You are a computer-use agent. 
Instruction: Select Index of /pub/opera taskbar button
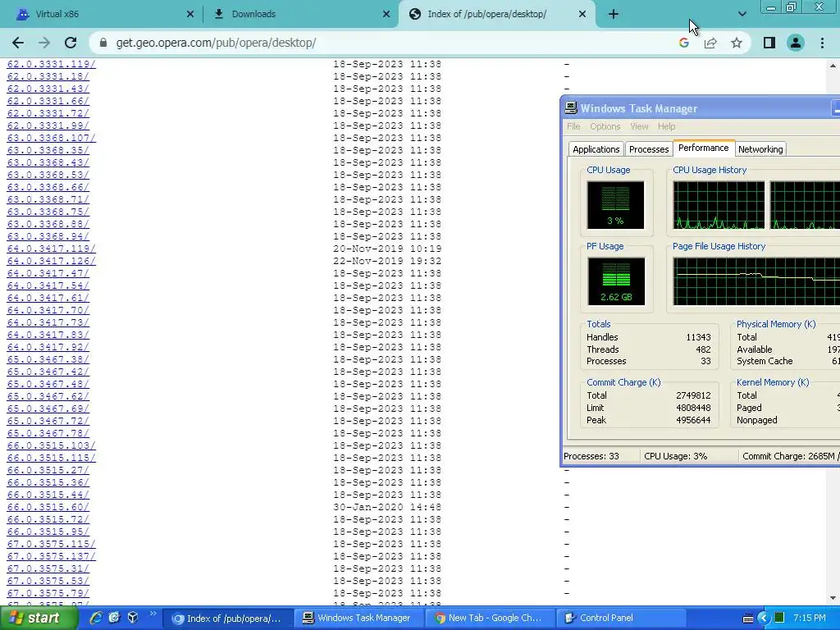click(x=227, y=619)
